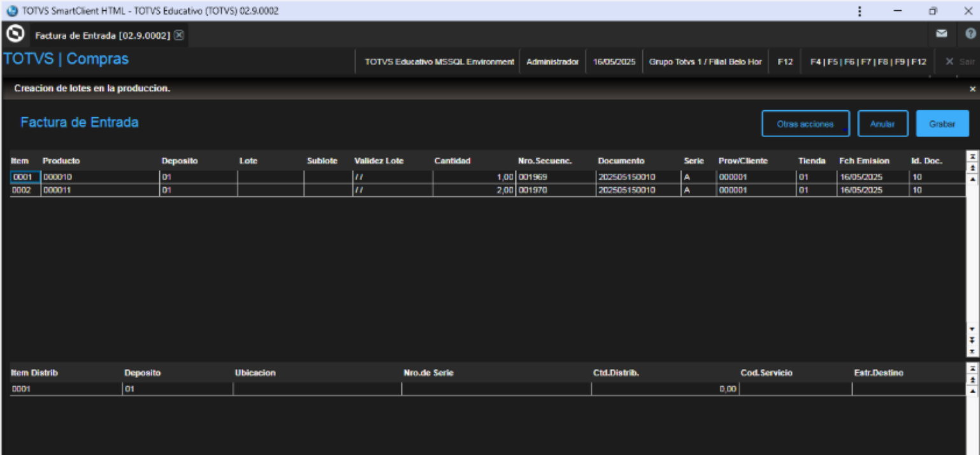
Task: Click the Sublote column header
Action: click(x=322, y=161)
